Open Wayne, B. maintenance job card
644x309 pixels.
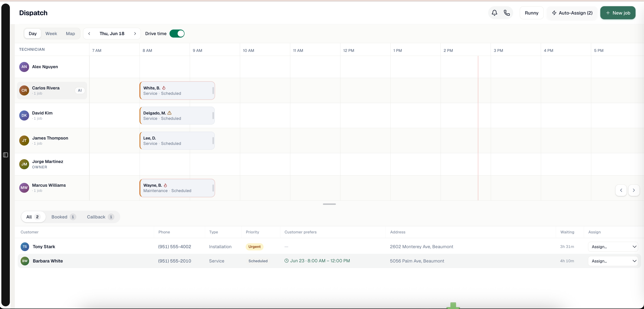point(177,188)
